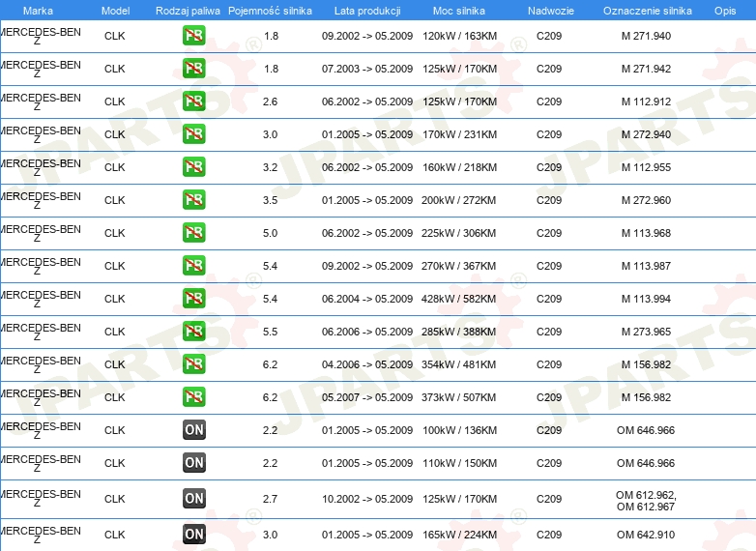Image resolution: width=756 pixels, height=551 pixels.
Task: Click the Nadwozie column header
Action: [x=548, y=10]
